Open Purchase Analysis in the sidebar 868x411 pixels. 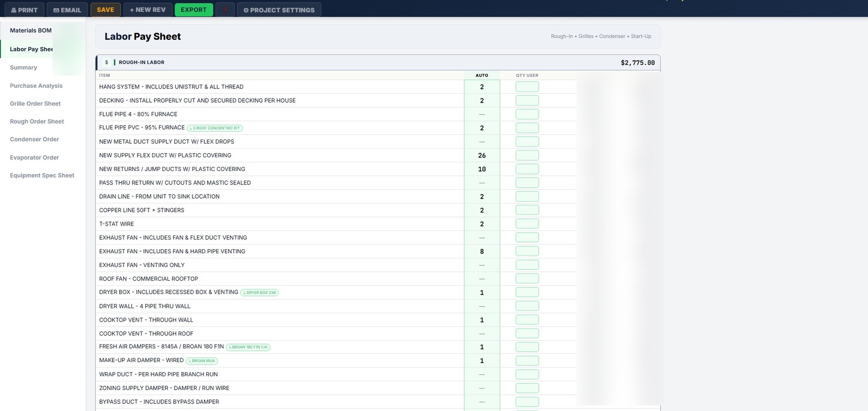[x=36, y=86]
